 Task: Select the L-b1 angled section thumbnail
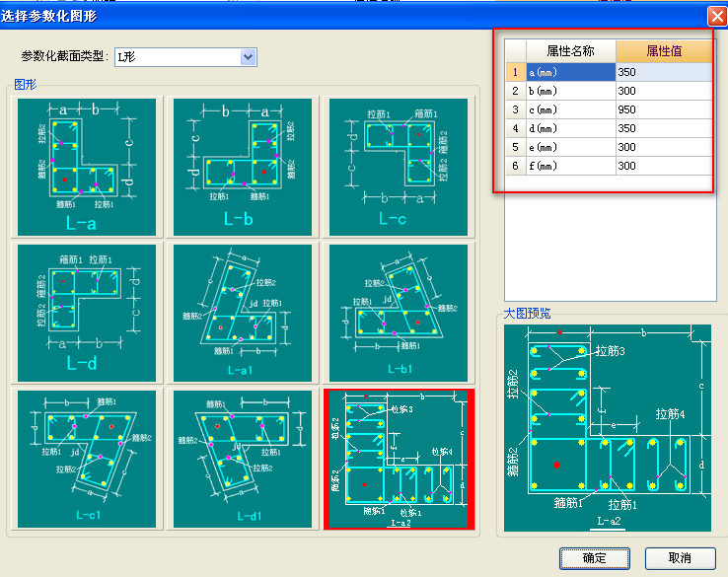coord(399,313)
